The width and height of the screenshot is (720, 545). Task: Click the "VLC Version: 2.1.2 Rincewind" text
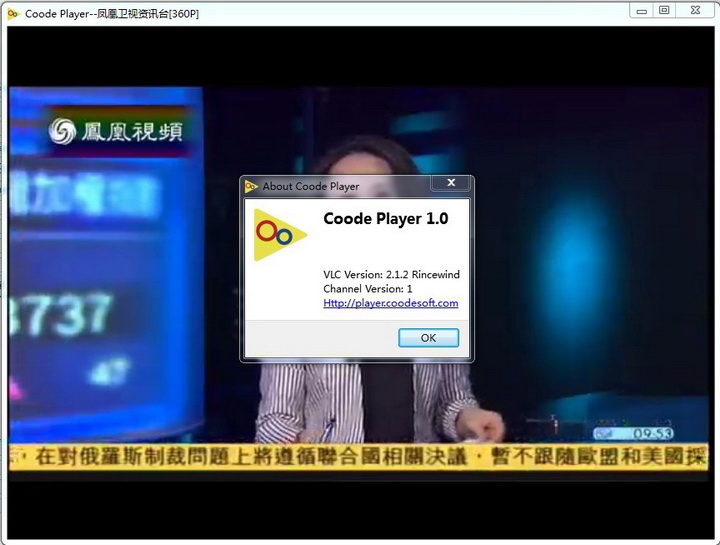click(x=391, y=275)
